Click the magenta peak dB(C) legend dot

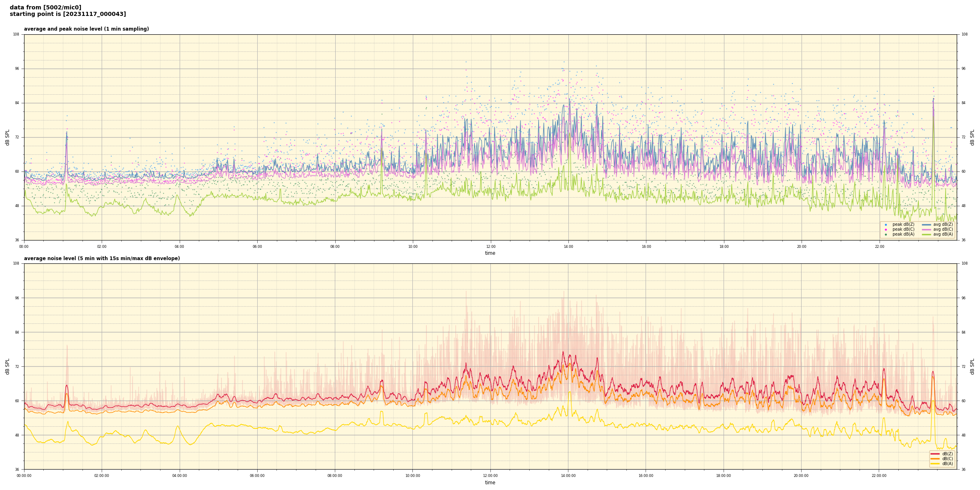pyautogui.click(x=886, y=229)
